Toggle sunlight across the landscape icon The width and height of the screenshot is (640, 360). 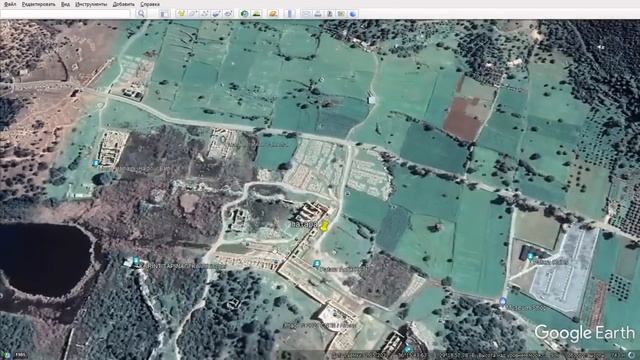pos(257,14)
